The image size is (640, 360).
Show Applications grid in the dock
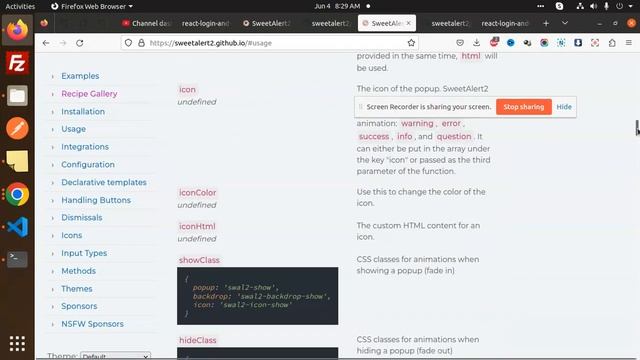[17, 344]
